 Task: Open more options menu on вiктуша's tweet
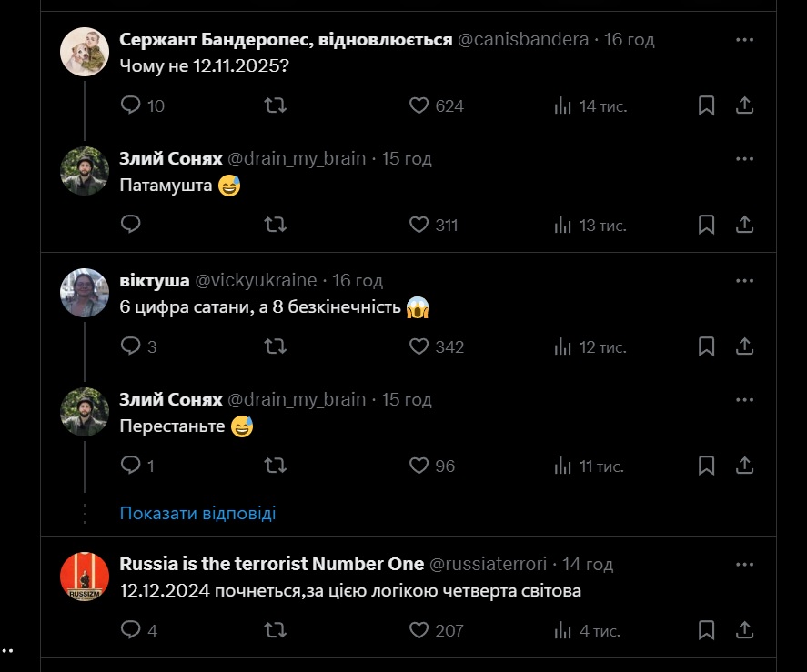coord(744,280)
